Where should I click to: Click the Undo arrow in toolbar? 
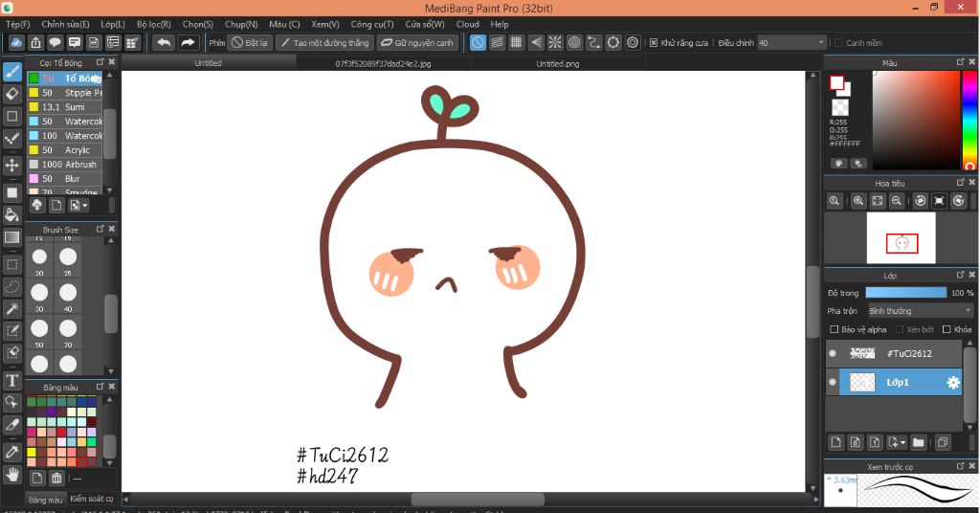pyautogui.click(x=164, y=42)
